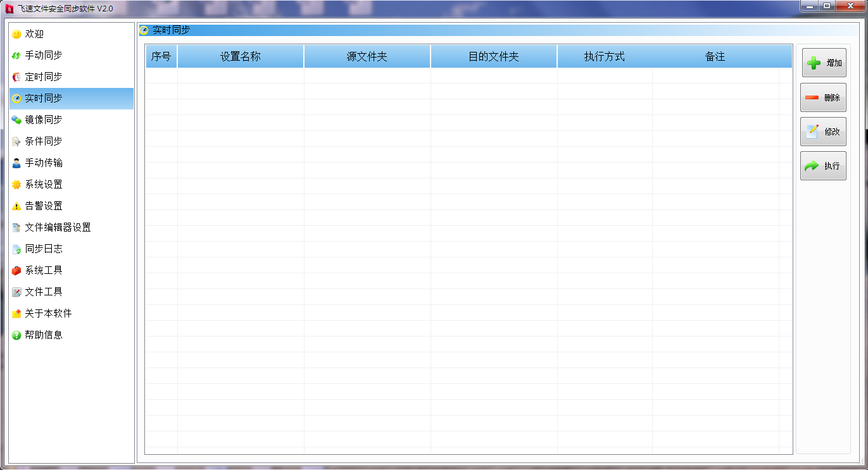The width and height of the screenshot is (868, 470).
Task: Click the 执行 button
Action: 824,166
